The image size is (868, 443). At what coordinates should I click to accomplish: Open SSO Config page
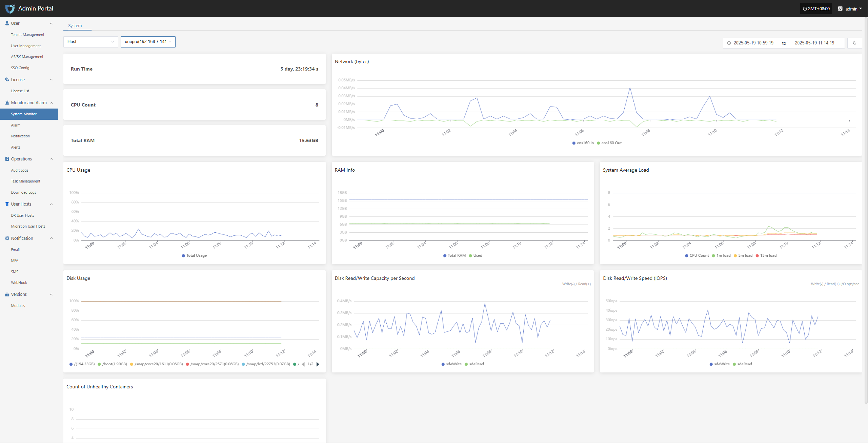pos(20,68)
